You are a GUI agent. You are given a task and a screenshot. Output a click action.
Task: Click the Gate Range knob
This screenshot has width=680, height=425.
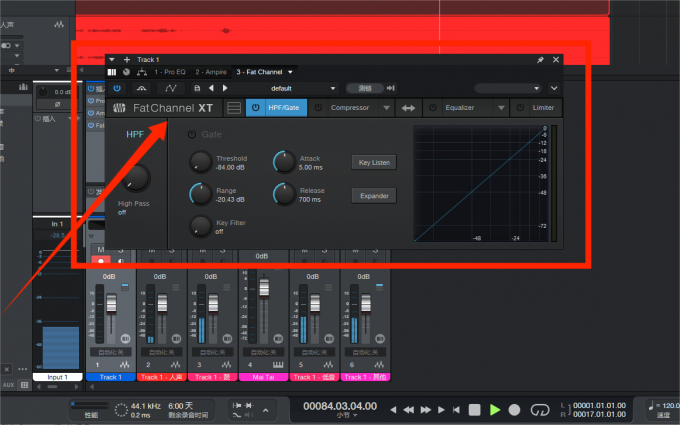[x=200, y=194]
